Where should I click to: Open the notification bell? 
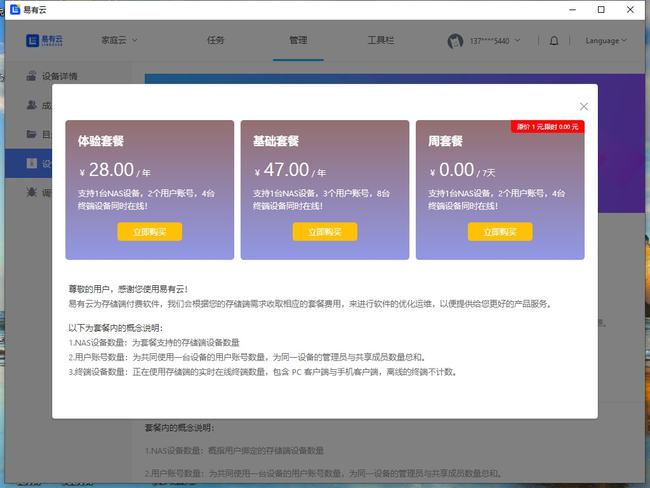tap(555, 41)
